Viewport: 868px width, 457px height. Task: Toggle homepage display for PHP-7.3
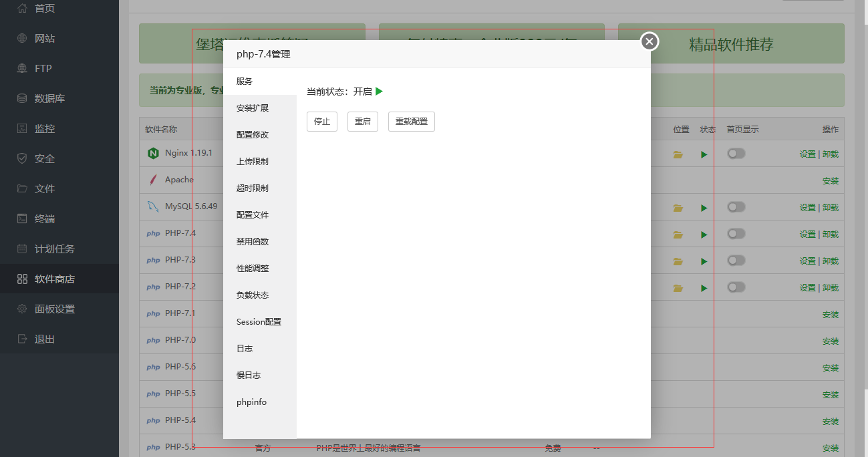pos(736,261)
